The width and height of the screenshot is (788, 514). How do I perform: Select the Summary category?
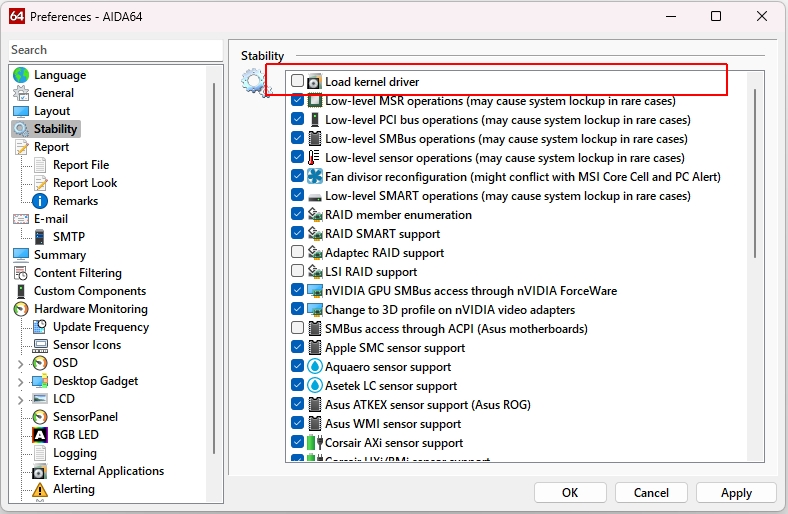(x=60, y=255)
